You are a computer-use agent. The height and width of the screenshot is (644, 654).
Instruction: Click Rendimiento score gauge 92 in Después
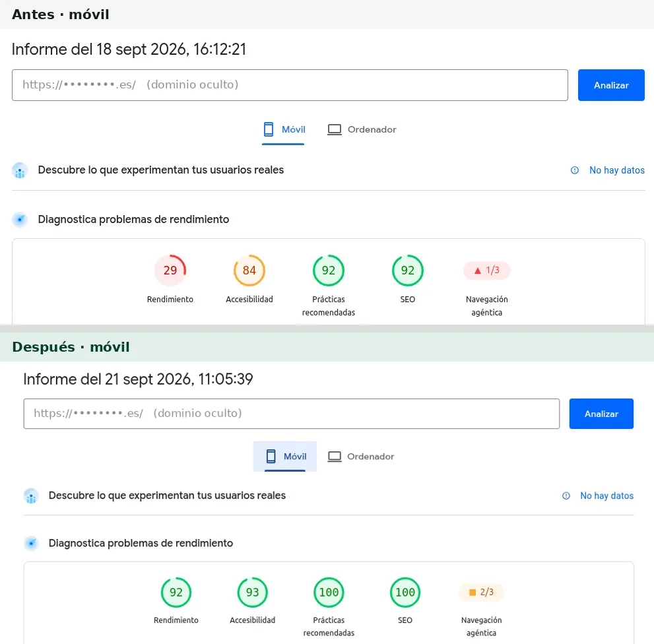(x=176, y=593)
